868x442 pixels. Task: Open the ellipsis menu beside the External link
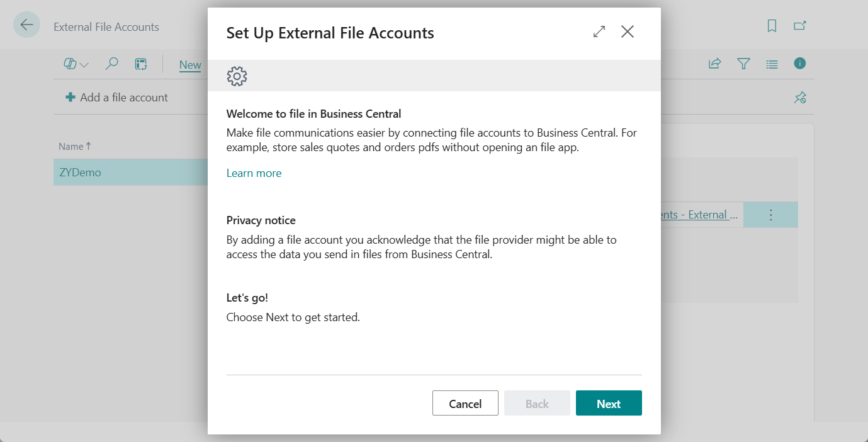pyautogui.click(x=770, y=215)
